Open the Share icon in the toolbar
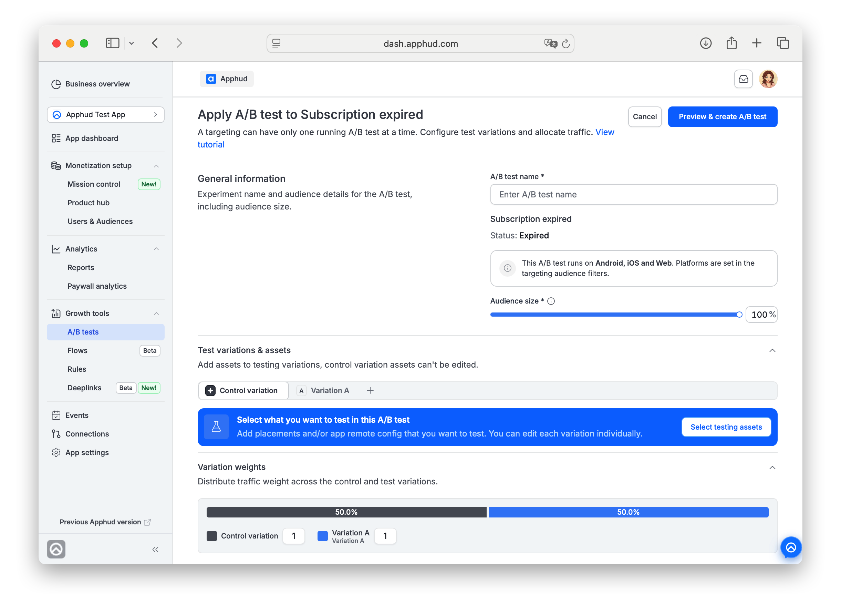The width and height of the screenshot is (841, 616). pos(731,43)
